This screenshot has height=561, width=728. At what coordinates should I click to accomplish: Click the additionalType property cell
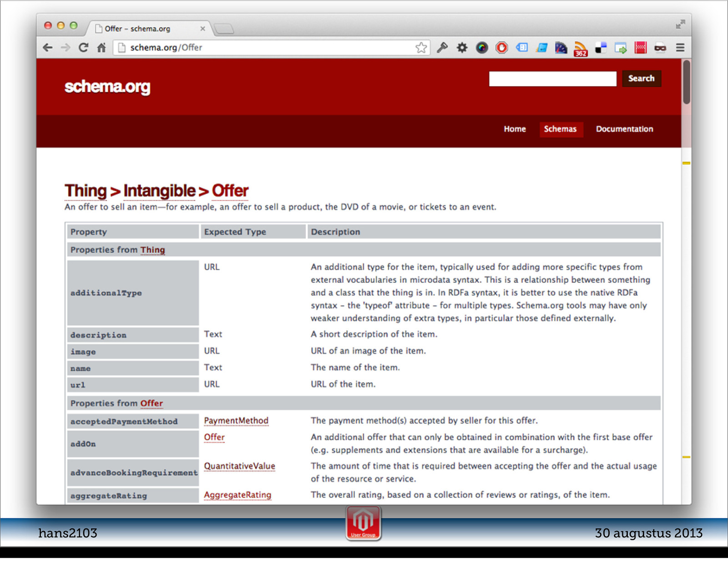(133, 293)
